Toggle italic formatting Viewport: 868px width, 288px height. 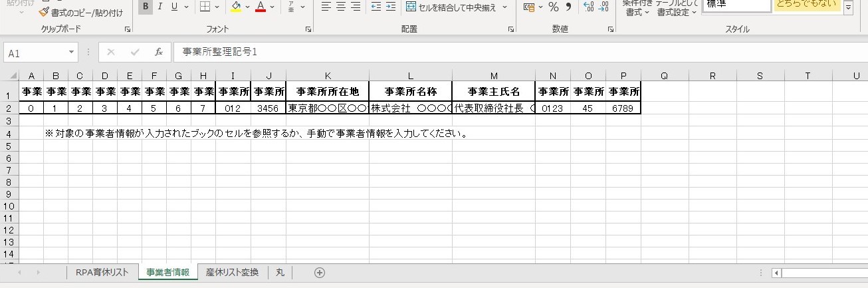(x=160, y=7)
